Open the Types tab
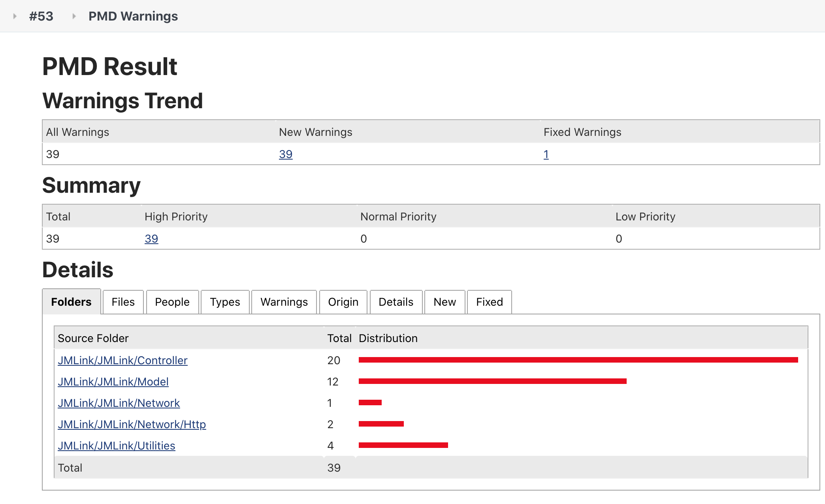 point(225,302)
